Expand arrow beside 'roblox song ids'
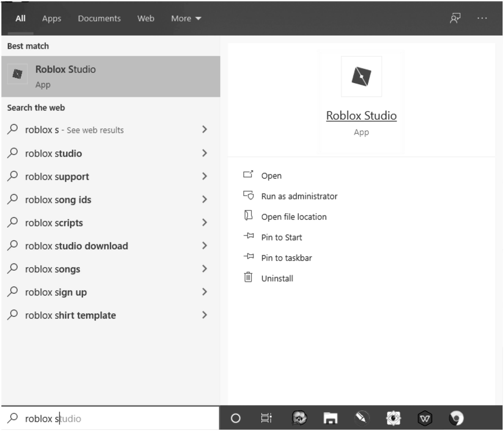 [205, 199]
